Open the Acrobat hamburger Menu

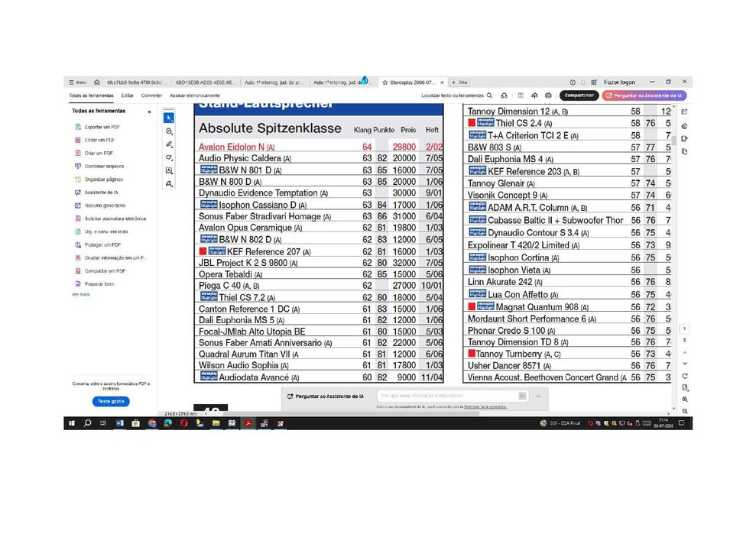[77, 83]
